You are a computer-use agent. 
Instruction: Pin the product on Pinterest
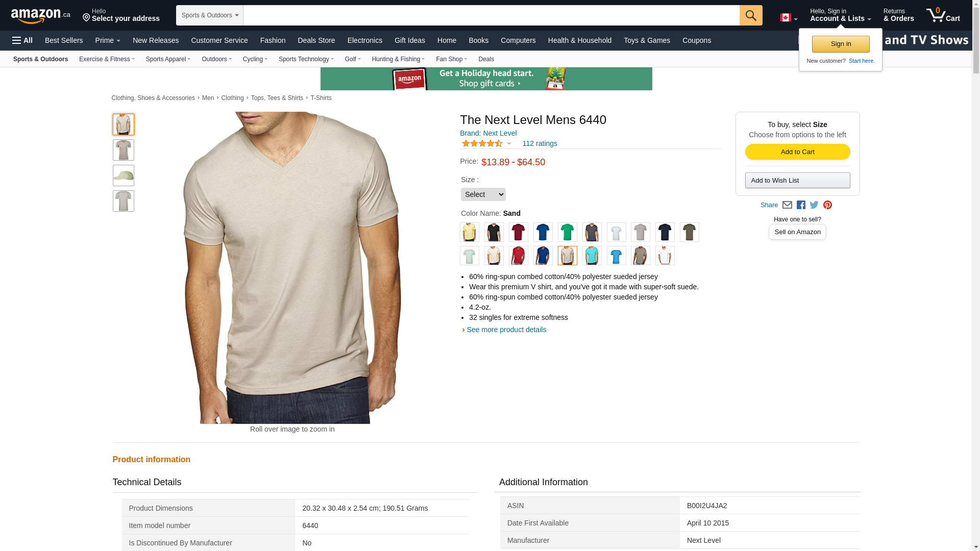pos(827,205)
